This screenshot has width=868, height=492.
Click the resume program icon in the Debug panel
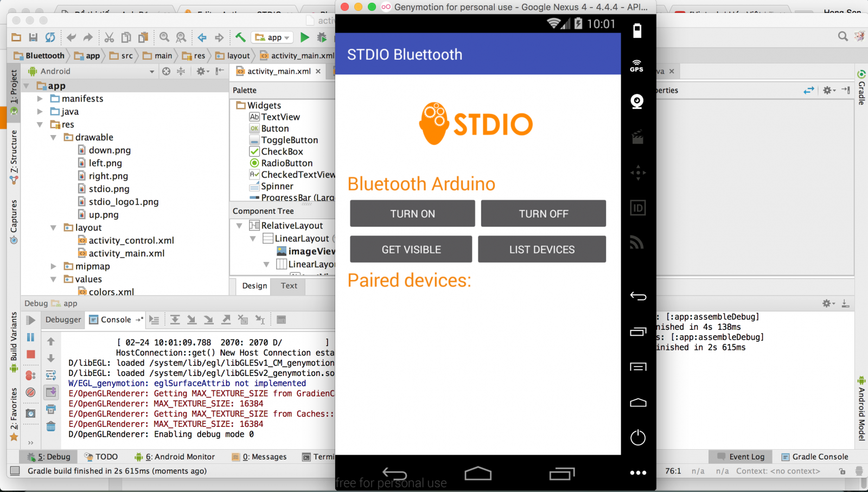(x=31, y=320)
